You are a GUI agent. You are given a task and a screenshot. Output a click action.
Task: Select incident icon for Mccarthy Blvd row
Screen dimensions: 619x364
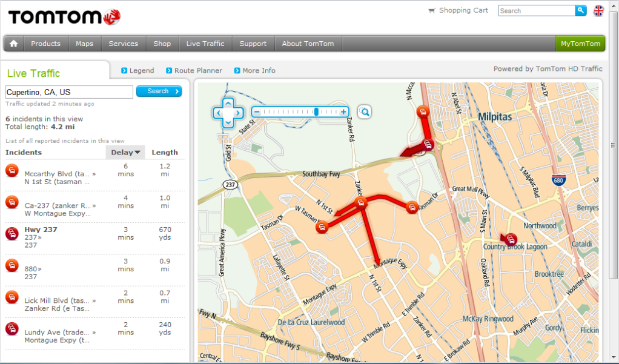(12, 170)
